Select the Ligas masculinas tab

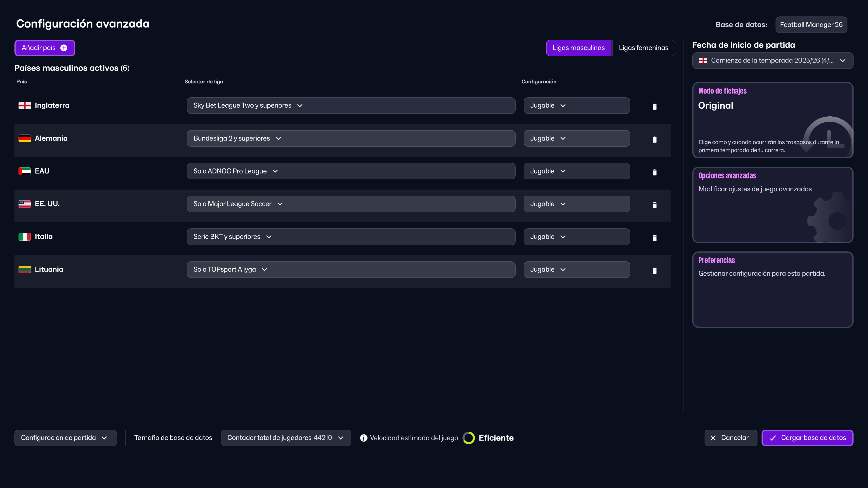578,48
